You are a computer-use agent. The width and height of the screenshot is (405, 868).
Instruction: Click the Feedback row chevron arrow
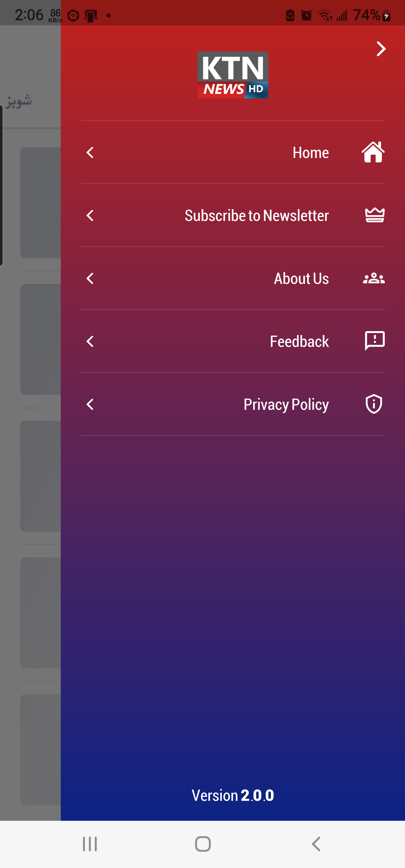point(90,341)
